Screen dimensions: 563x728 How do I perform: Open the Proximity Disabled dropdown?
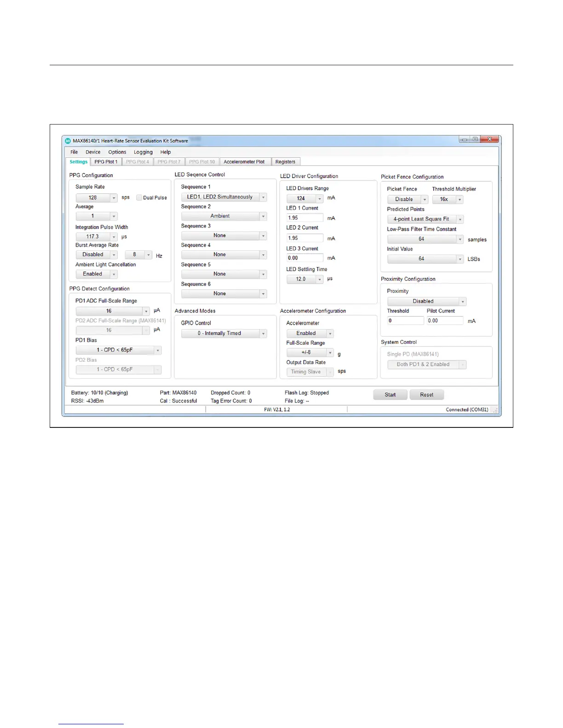click(x=427, y=301)
